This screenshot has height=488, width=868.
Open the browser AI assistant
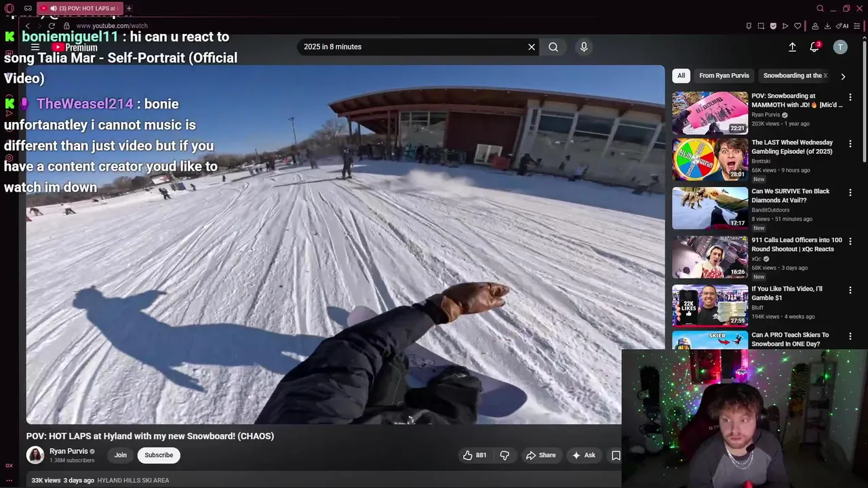click(842, 26)
